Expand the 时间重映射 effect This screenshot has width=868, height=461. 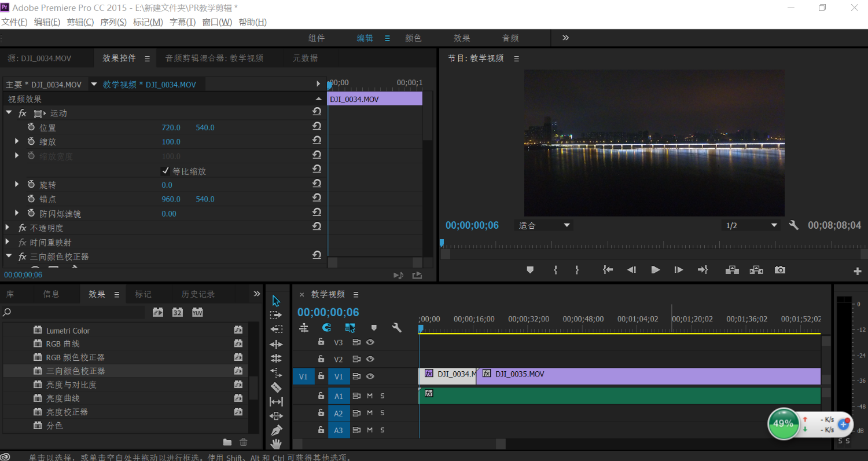pos(8,242)
